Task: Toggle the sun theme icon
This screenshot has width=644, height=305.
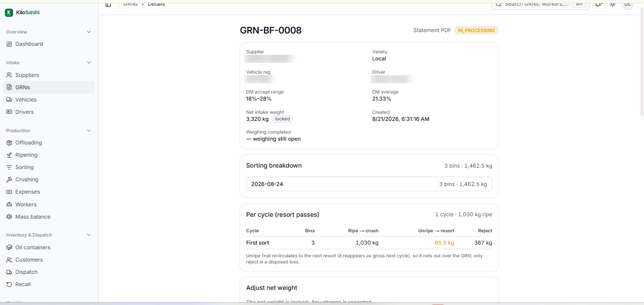Action: (612, 4)
